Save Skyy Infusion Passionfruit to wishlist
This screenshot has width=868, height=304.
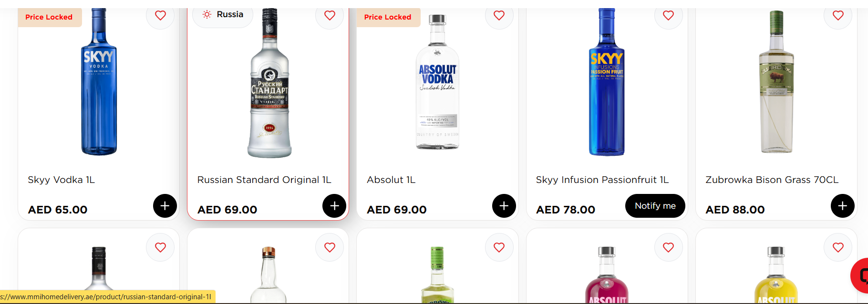click(x=668, y=16)
